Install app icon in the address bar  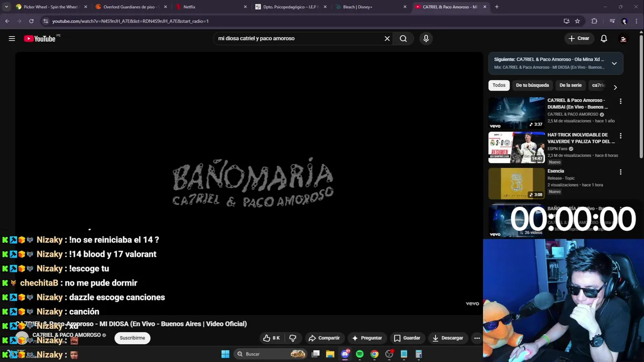point(567,21)
